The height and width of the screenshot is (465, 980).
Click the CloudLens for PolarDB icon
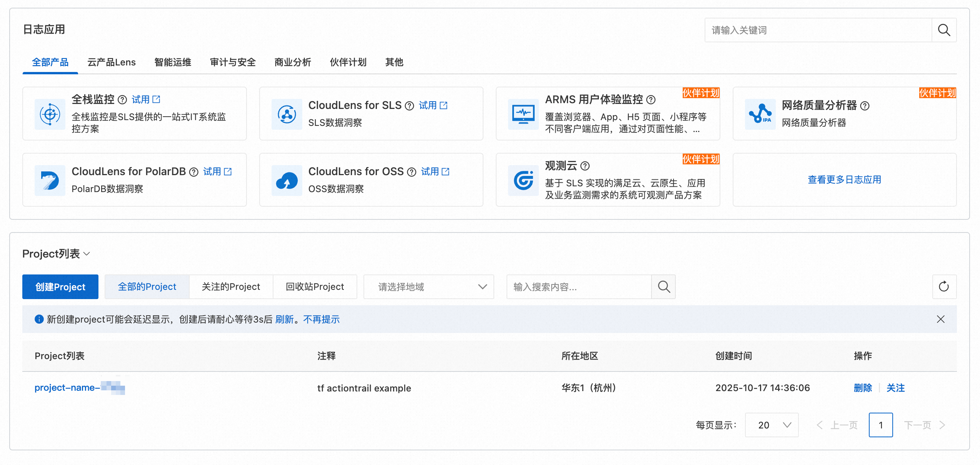(50, 180)
